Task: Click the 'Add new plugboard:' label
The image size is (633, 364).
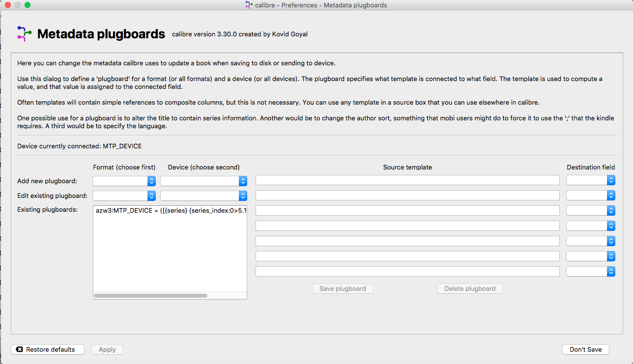Action: click(x=47, y=181)
